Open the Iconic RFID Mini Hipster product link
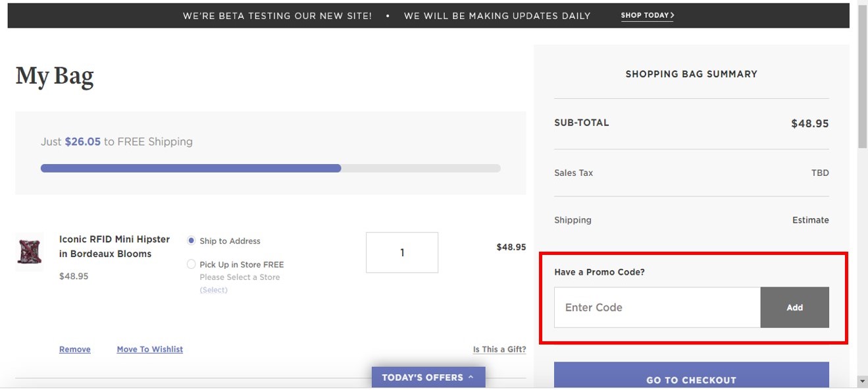This screenshot has width=868, height=390. 115,246
